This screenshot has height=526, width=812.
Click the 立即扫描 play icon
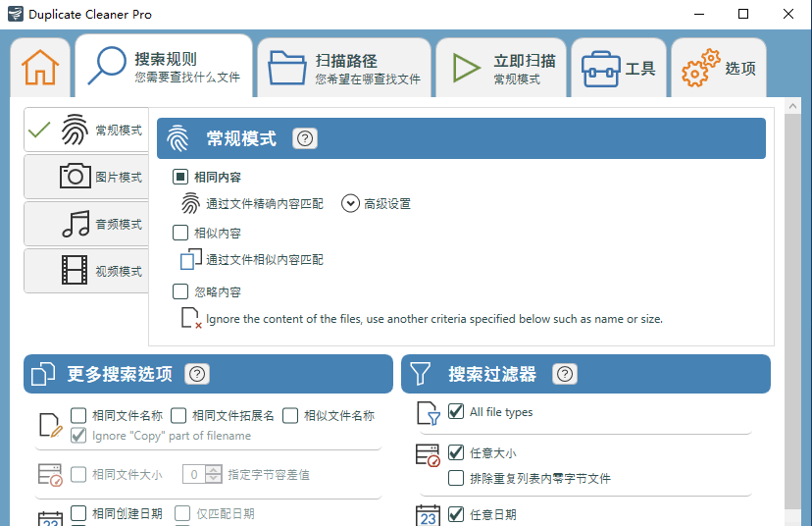pos(466,68)
